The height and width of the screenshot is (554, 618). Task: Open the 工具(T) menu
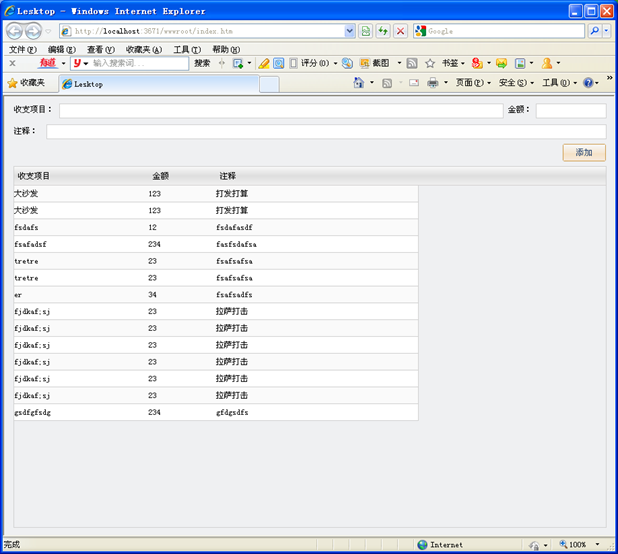(x=187, y=50)
